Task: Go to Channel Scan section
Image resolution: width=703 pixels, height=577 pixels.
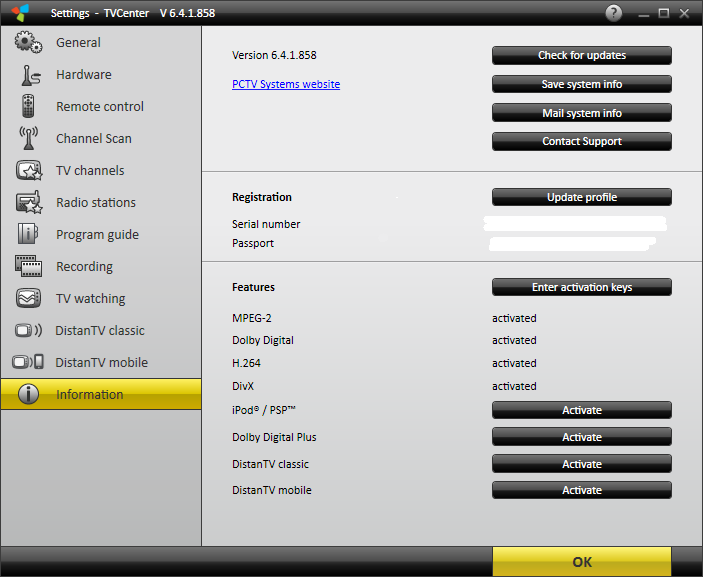Action: click(x=101, y=139)
